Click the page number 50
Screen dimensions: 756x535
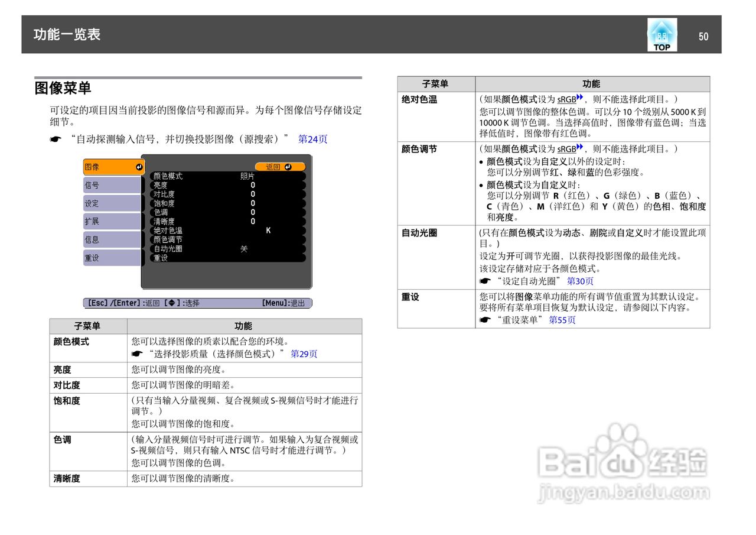pos(703,37)
